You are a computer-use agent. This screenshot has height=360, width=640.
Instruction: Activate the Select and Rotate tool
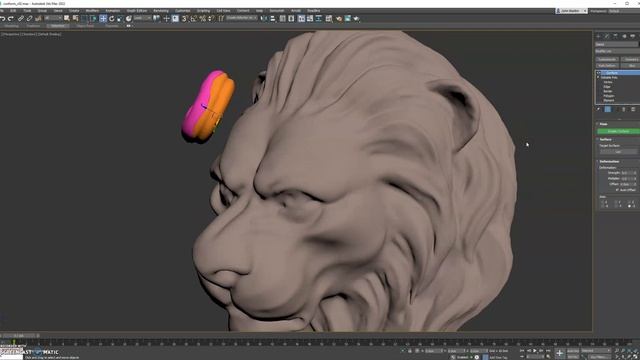pos(111,18)
